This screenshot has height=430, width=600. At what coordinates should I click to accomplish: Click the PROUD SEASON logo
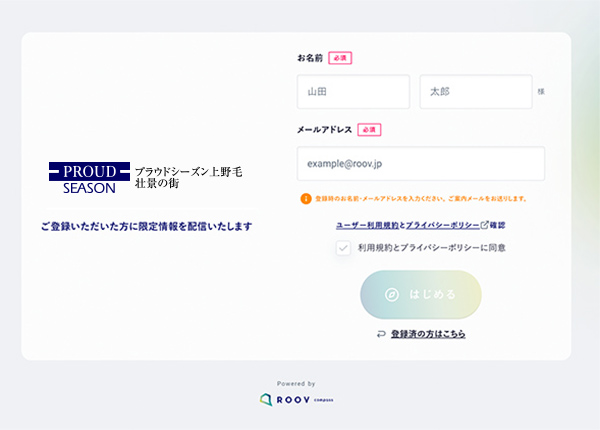coord(89,178)
